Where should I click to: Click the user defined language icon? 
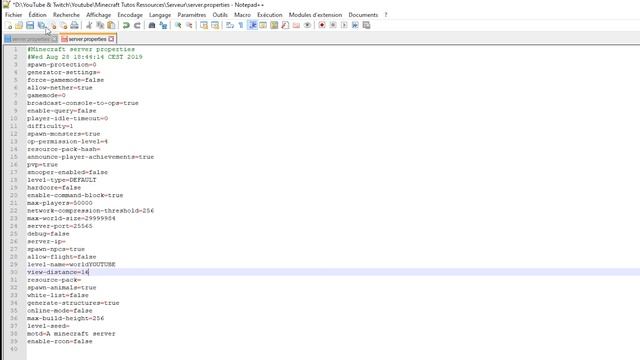click(263, 25)
